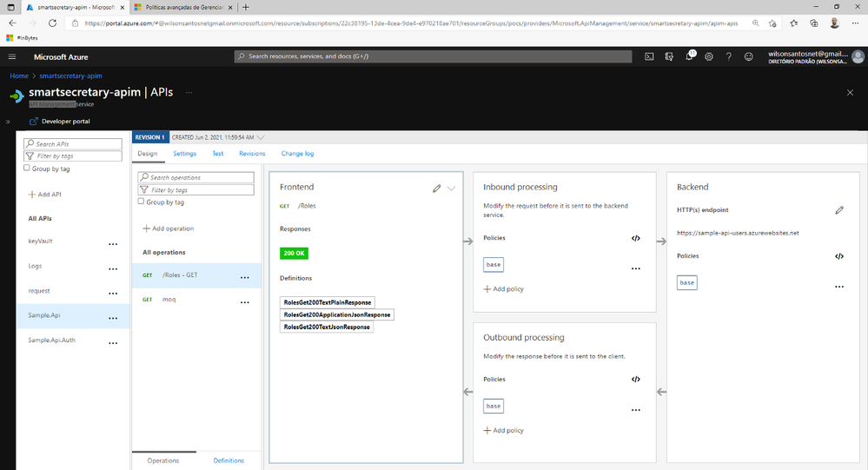Open Cloud Shell from the top bar
The width and height of the screenshot is (868, 470).
(649, 56)
